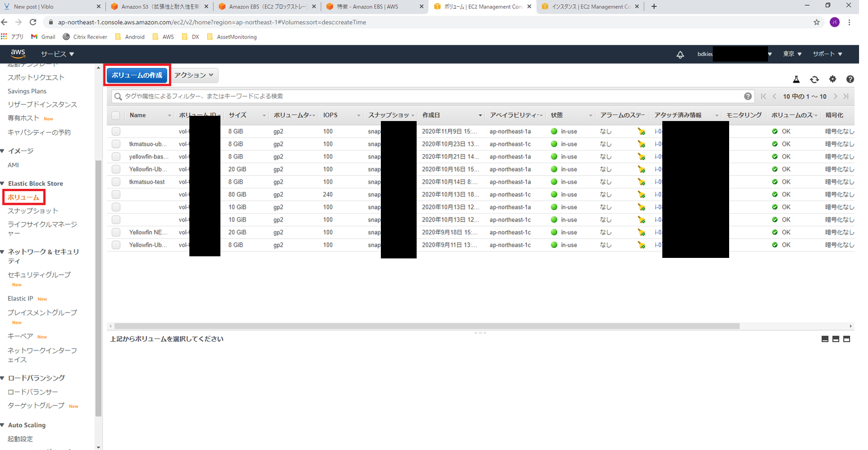Collapse the イメージ sidebar section
Screen dimensions: 868x450
[3, 151]
